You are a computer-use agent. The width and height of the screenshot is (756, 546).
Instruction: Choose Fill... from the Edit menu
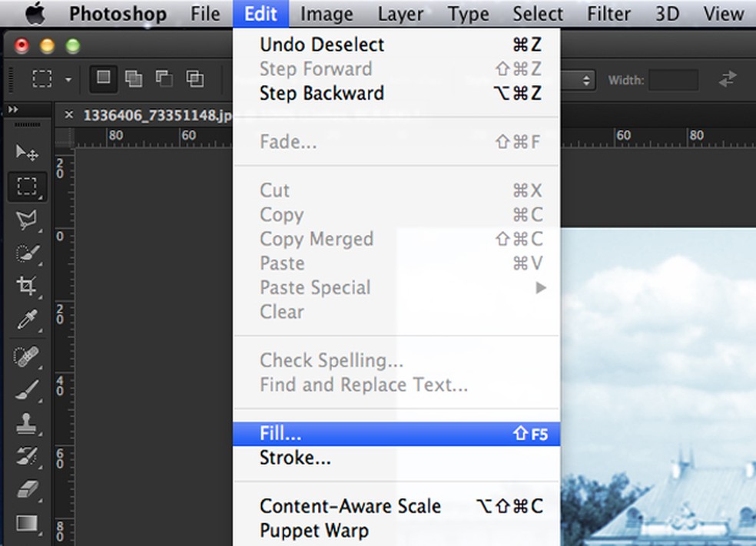point(281,433)
